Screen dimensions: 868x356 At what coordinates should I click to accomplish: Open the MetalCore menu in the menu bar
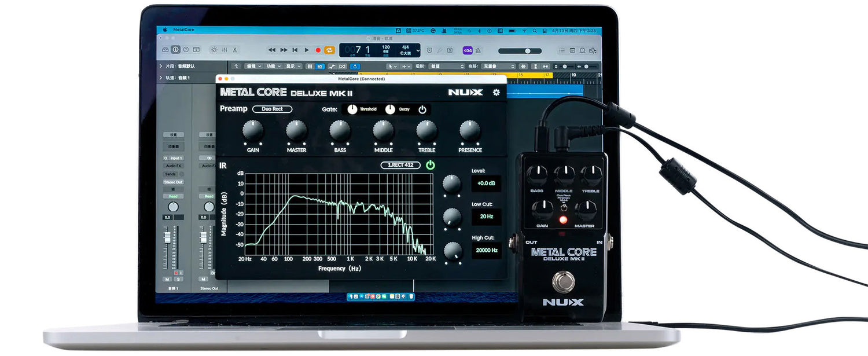(x=183, y=30)
